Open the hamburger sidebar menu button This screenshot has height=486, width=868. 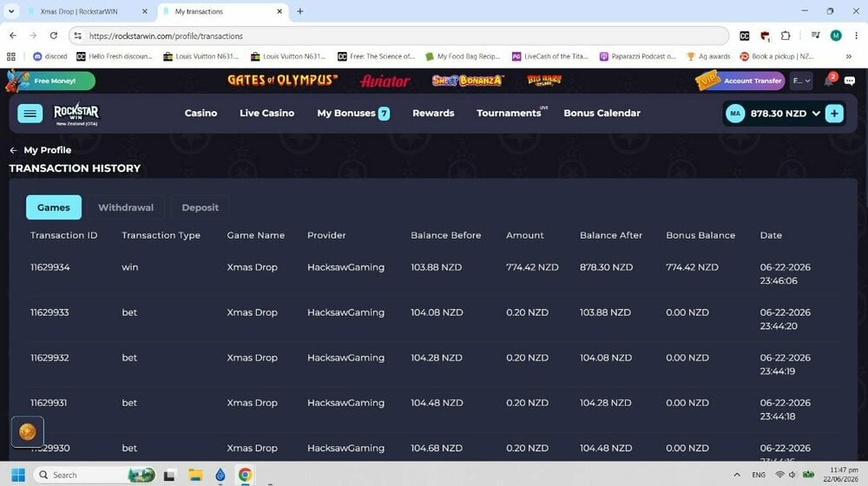pyautogui.click(x=30, y=114)
